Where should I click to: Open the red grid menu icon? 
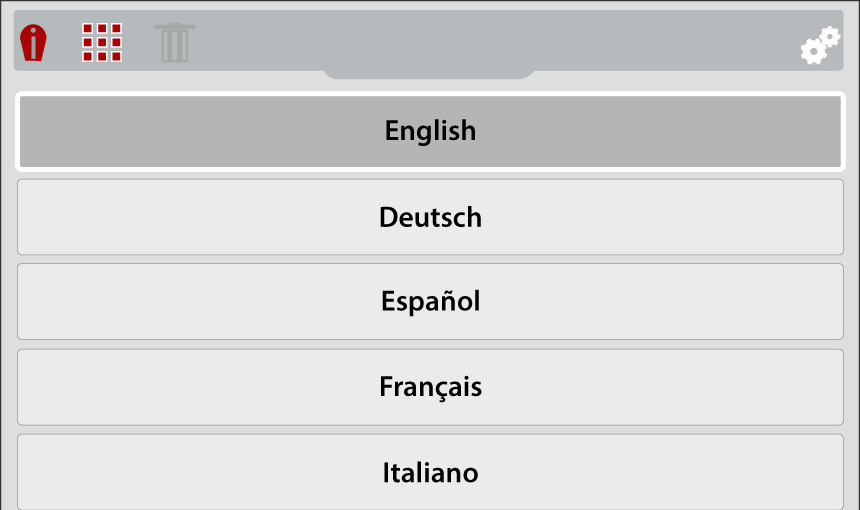point(102,43)
